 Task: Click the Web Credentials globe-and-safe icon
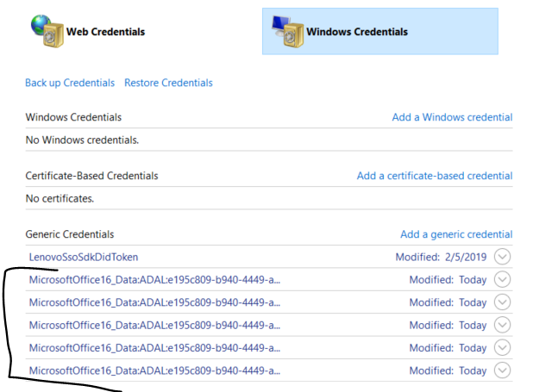point(47,31)
